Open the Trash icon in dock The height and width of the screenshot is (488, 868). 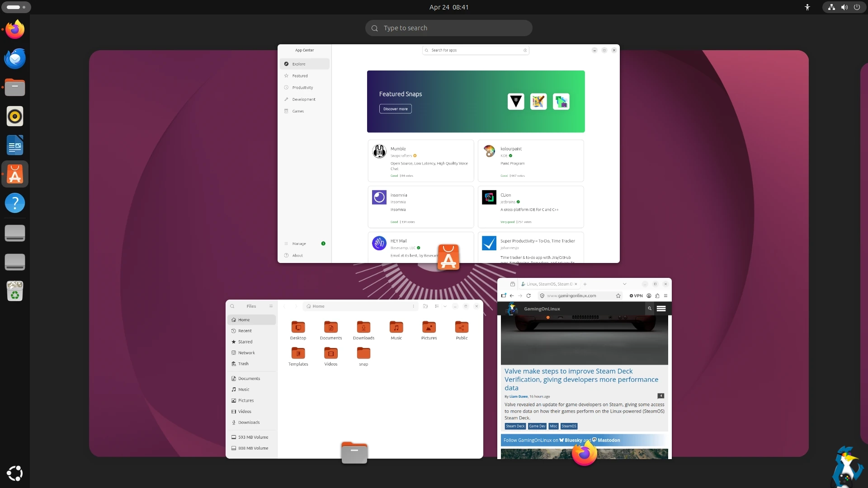point(15,291)
